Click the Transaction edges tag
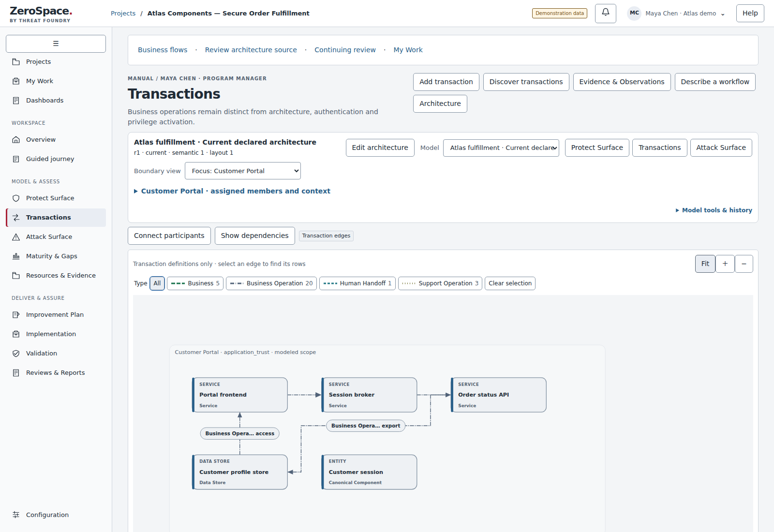Screen dimensions: 774x532 tap(326, 236)
